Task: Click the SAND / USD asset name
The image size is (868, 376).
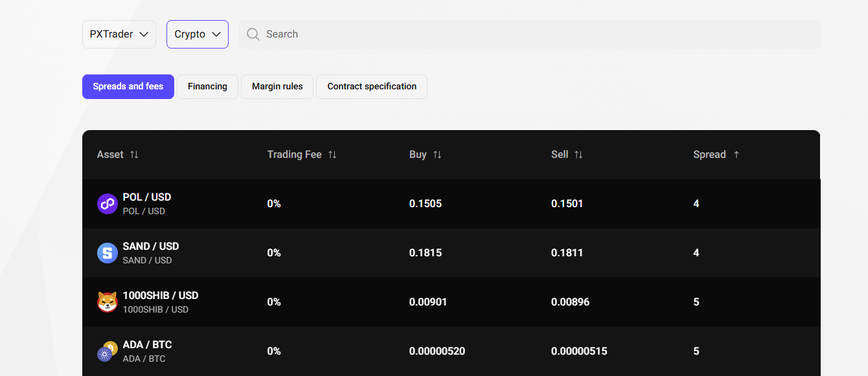Action: pyautogui.click(x=151, y=247)
